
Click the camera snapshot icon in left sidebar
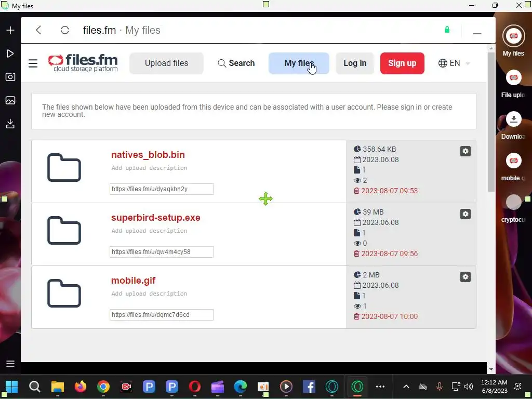[10, 77]
